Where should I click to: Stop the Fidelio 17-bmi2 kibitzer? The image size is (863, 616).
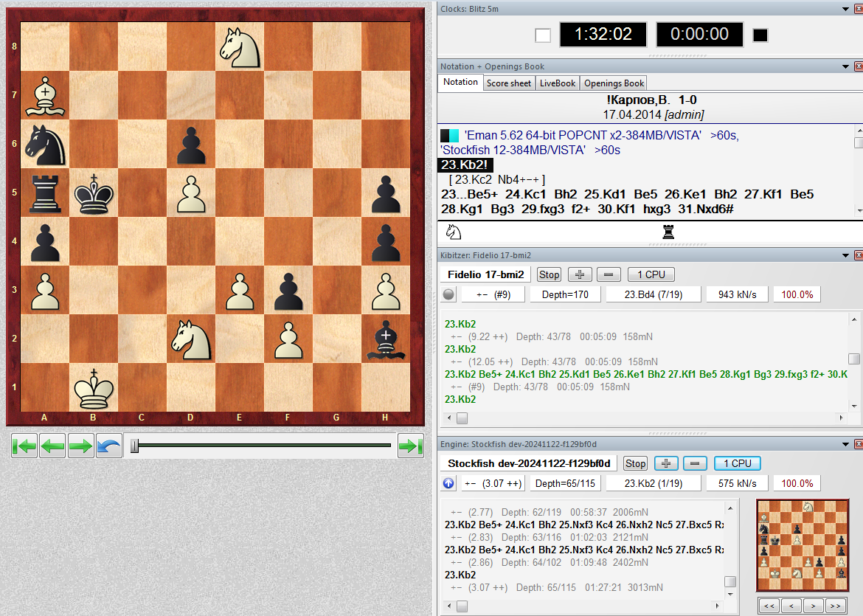(x=549, y=274)
